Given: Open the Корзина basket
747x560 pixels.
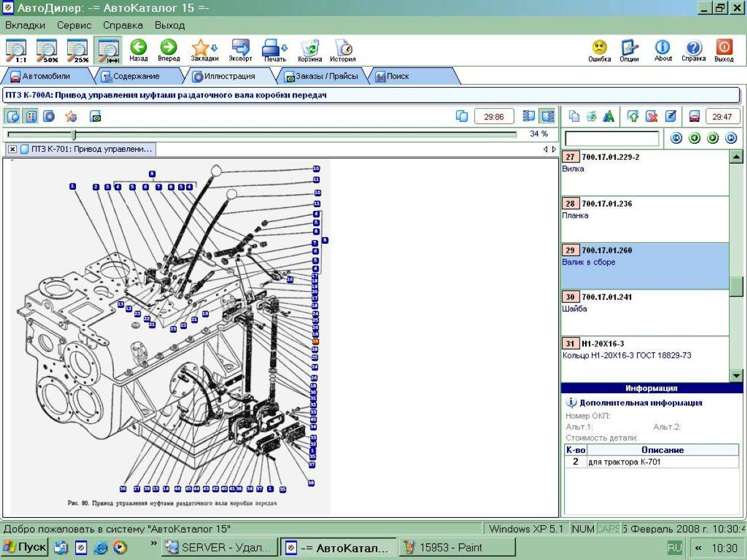Looking at the screenshot, I should [310, 50].
